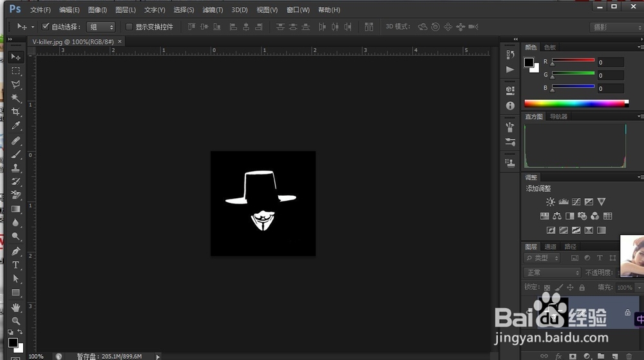Select the Eraser tool

click(x=15, y=195)
